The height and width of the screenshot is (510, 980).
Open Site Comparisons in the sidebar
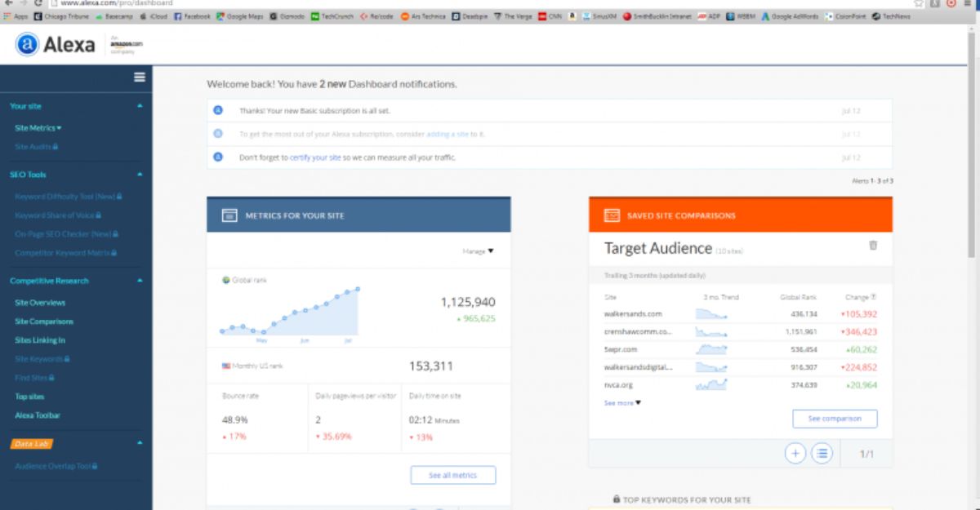tap(44, 322)
